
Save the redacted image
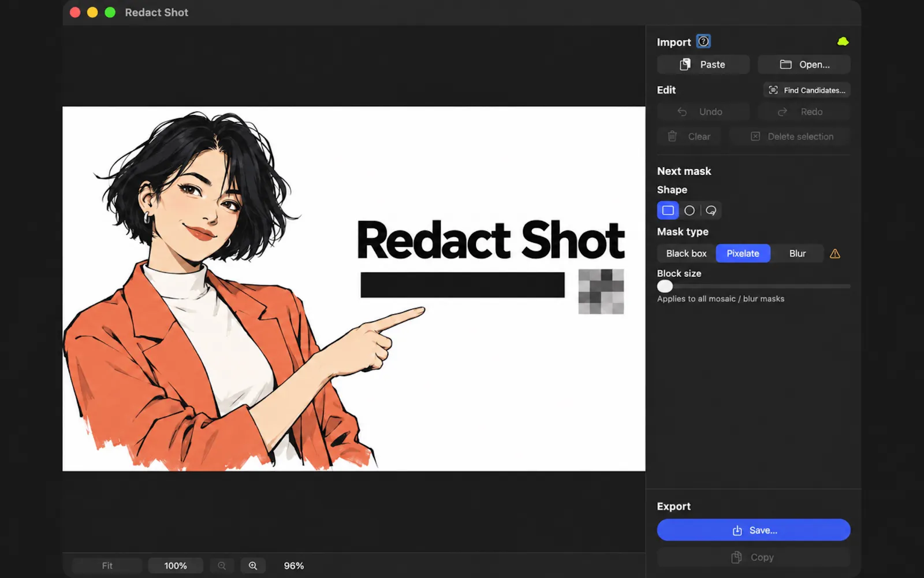coord(754,530)
